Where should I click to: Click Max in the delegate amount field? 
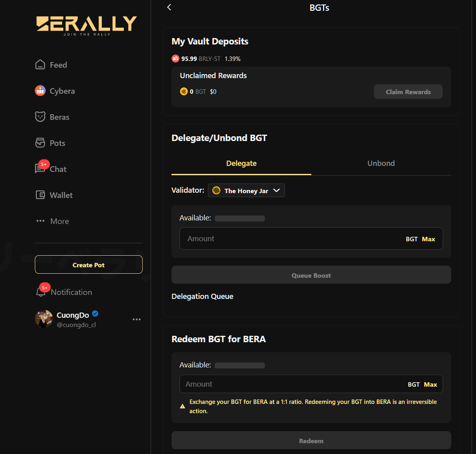428,239
